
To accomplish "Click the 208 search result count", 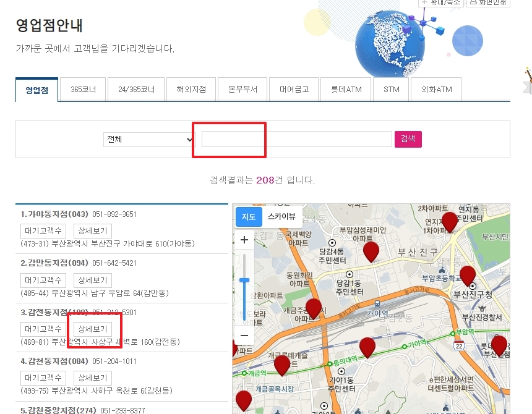I will 265,180.
